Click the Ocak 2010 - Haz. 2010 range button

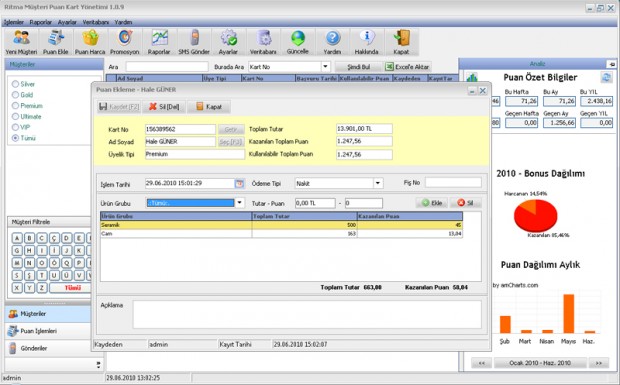[x=540, y=363]
